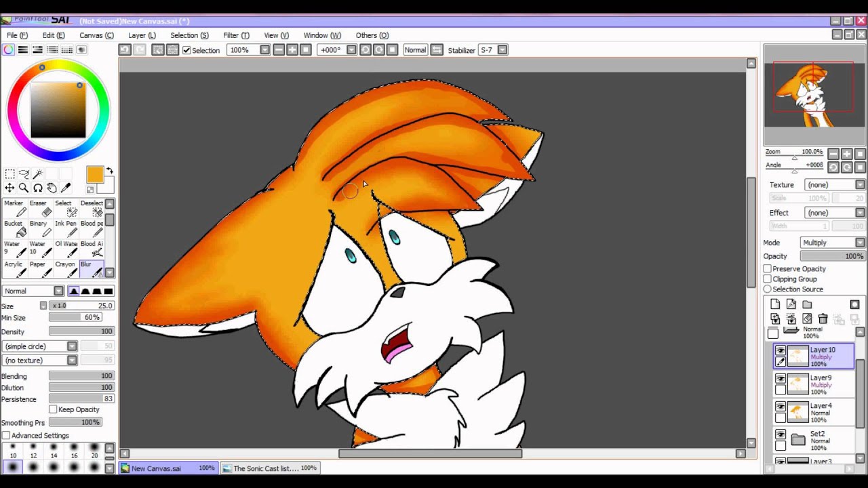Open the Filter menu
The width and height of the screenshot is (868, 488).
[x=236, y=35]
